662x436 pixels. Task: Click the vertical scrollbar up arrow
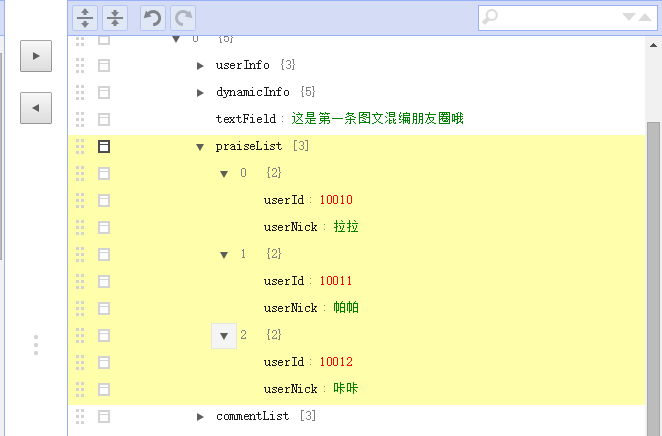[654, 45]
